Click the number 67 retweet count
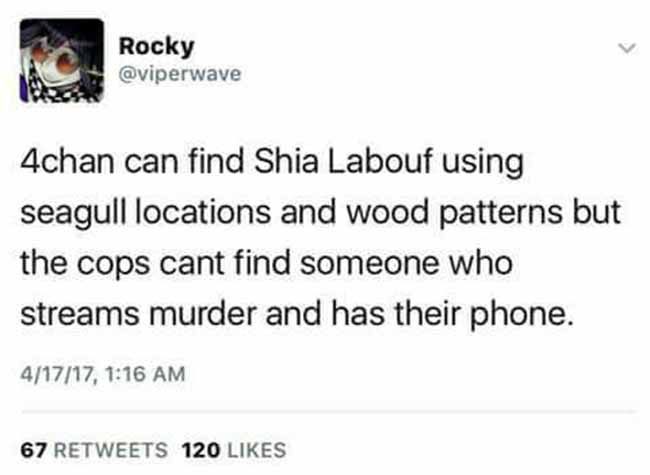 click(x=33, y=450)
